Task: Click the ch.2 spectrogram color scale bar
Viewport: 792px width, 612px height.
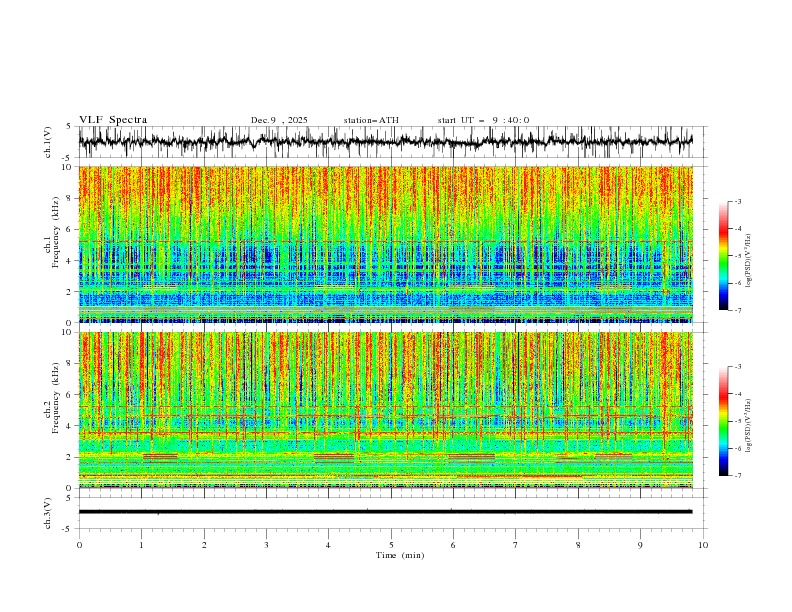Action: click(x=723, y=421)
